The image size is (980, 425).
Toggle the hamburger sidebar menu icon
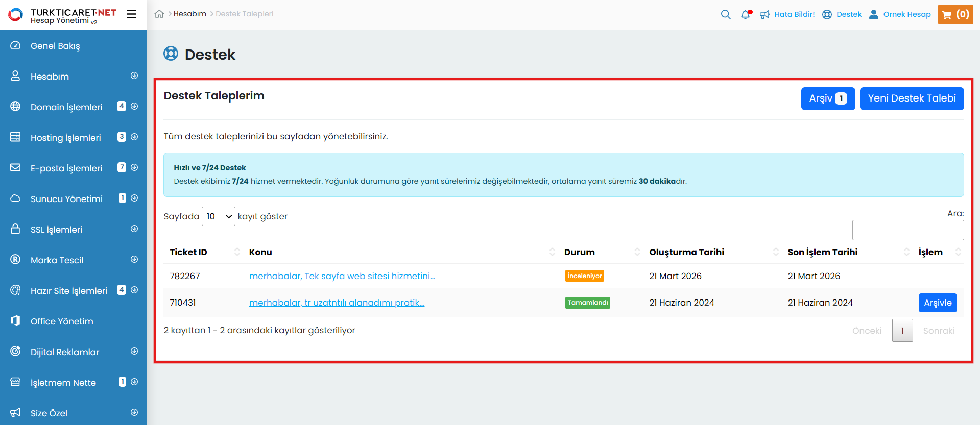131,14
